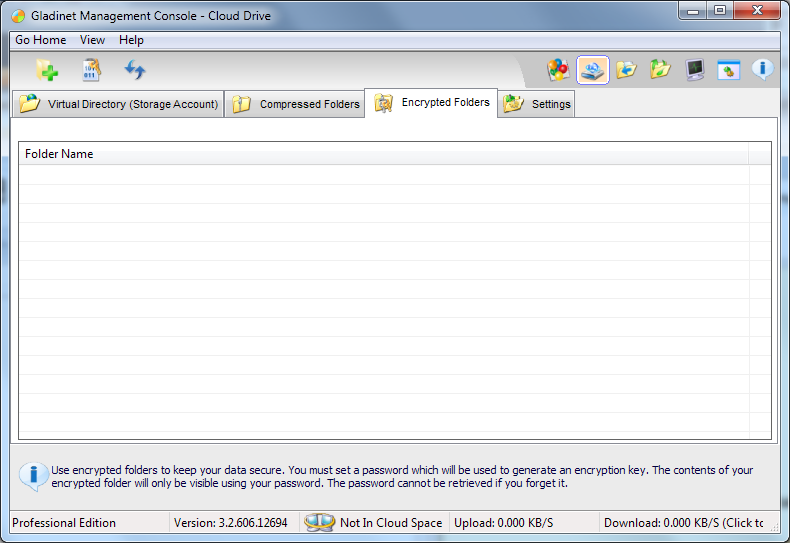790x543 pixels.
Task: Switch to Compressed Folders tab
Action: tap(295, 104)
